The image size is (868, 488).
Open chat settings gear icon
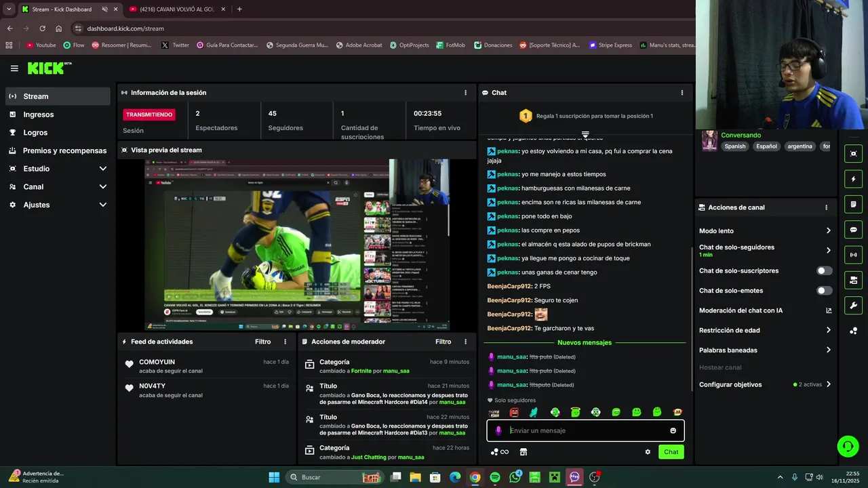click(x=648, y=452)
